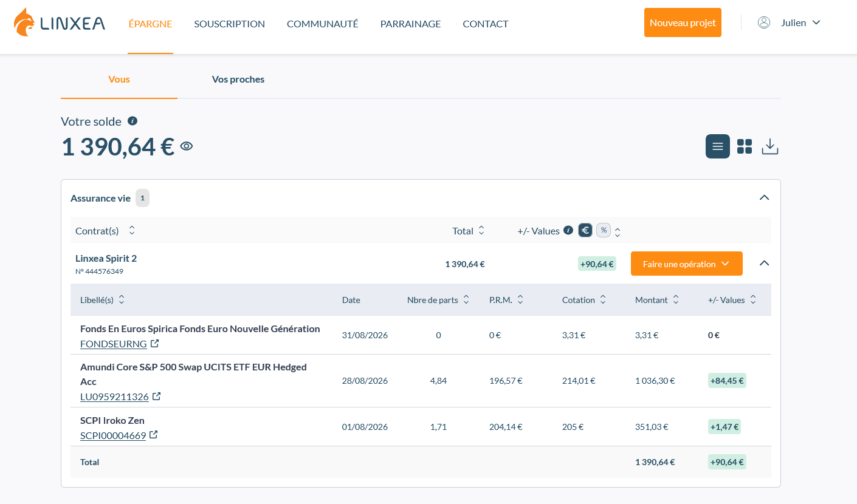The height and width of the screenshot is (504, 857).
Task: Open the LU0959211326 fund link
Action: 114,397
